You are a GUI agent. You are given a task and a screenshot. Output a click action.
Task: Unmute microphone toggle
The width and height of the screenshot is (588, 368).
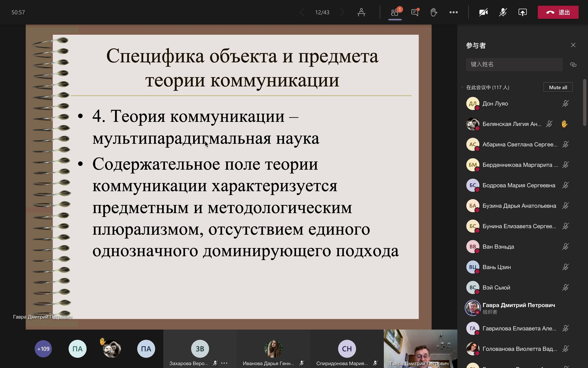(x=503, y=12)
